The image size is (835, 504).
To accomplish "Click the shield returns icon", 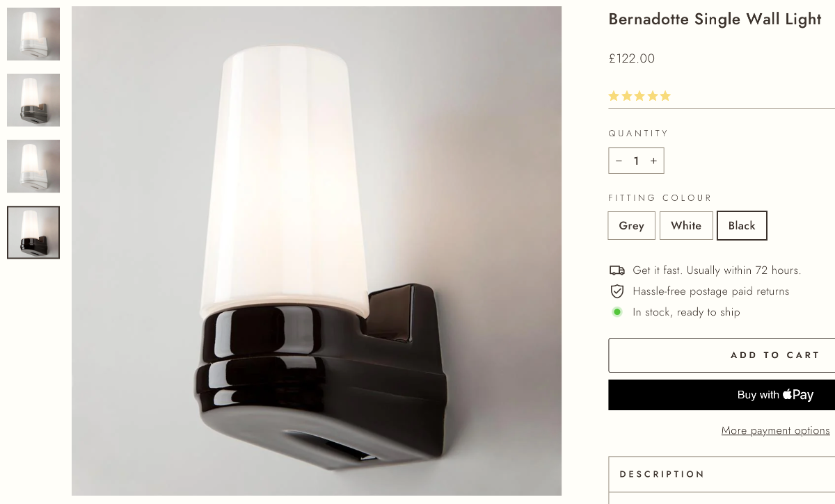I will 617,291.
